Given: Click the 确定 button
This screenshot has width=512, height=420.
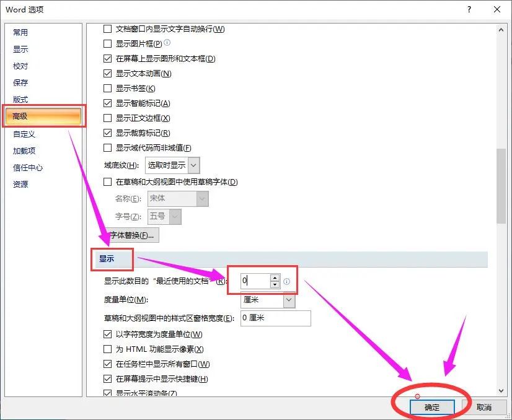Looking at the screenshot, I should point(431,407).
